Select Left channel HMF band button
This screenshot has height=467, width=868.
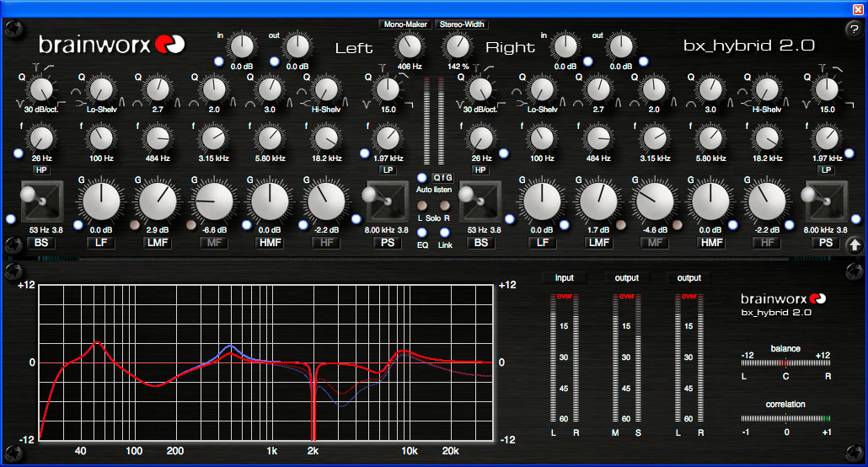pos(271,243)
